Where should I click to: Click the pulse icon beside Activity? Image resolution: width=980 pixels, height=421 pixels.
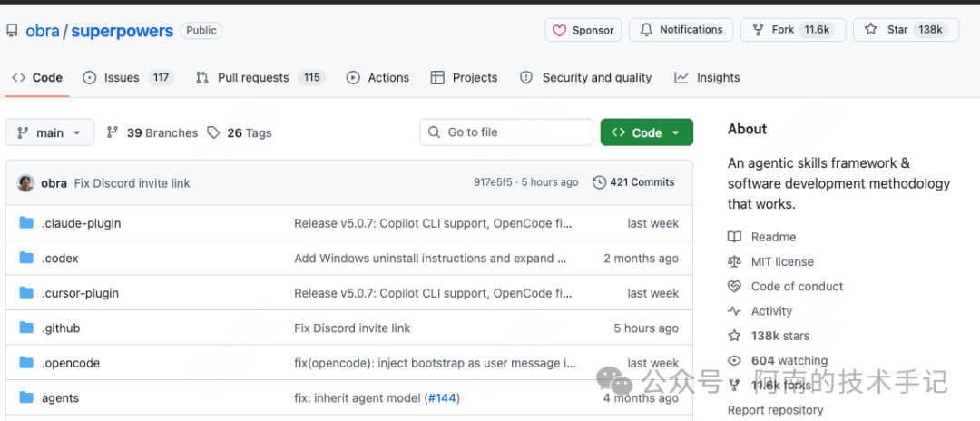[734, 311]
